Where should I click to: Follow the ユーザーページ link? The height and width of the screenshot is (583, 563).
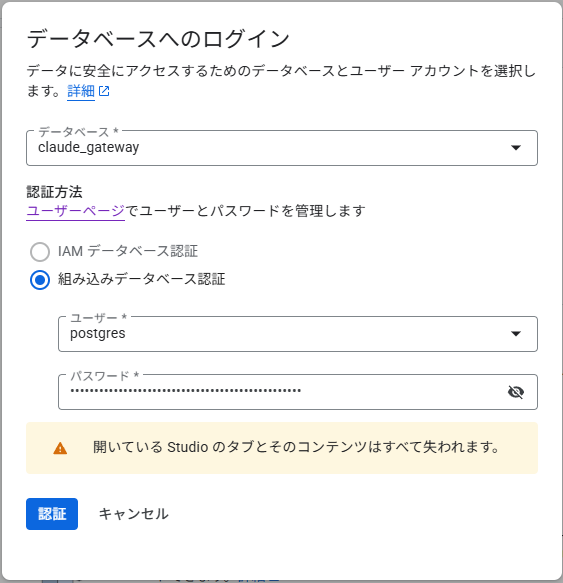(x=75, y=211)
